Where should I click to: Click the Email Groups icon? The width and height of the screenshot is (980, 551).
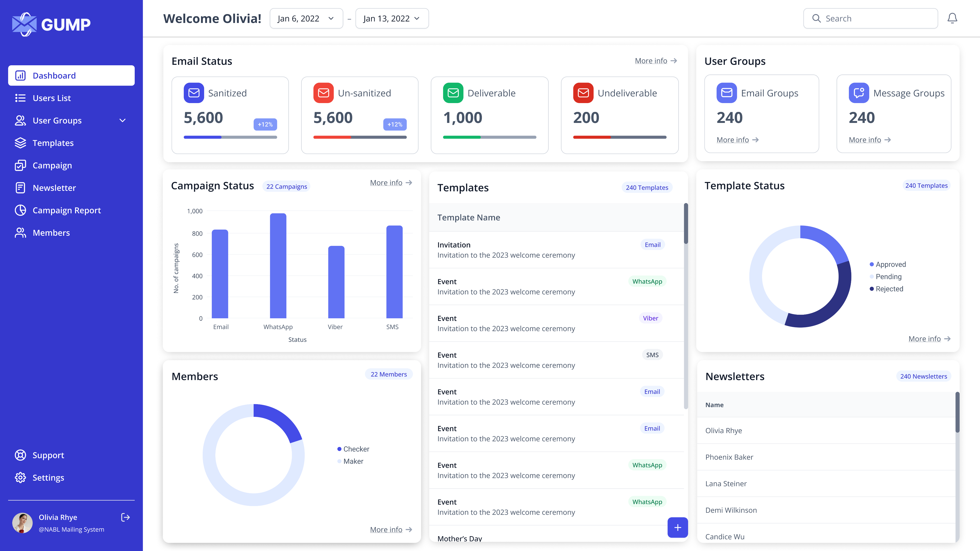point(727,93)
